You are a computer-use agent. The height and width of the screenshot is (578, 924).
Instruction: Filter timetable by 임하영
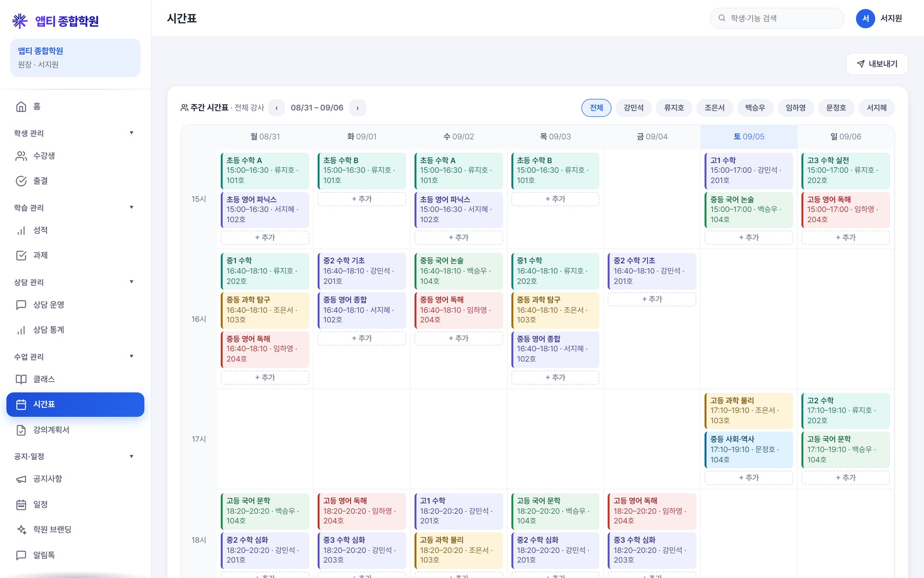(x=796, y=108)
